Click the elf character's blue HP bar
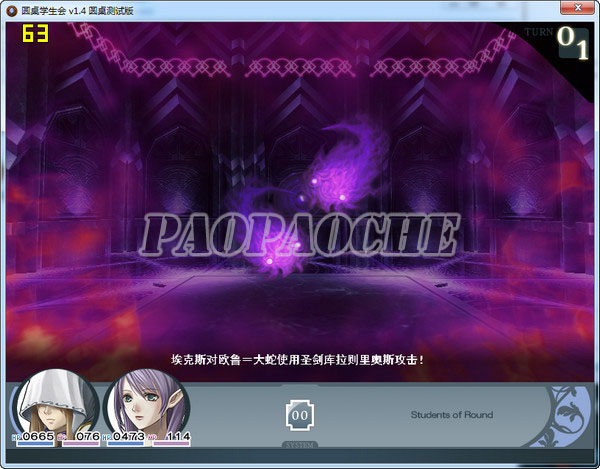Image resolution: width=600 pixels, height=469 pixels. 126,444
